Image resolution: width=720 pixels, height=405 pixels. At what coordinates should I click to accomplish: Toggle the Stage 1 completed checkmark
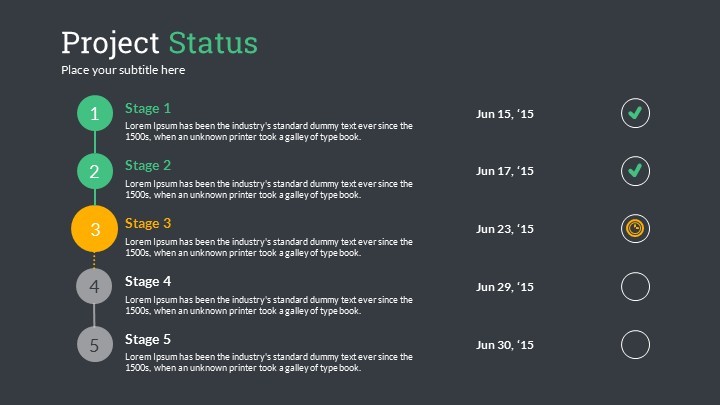(x=635, y=113)
